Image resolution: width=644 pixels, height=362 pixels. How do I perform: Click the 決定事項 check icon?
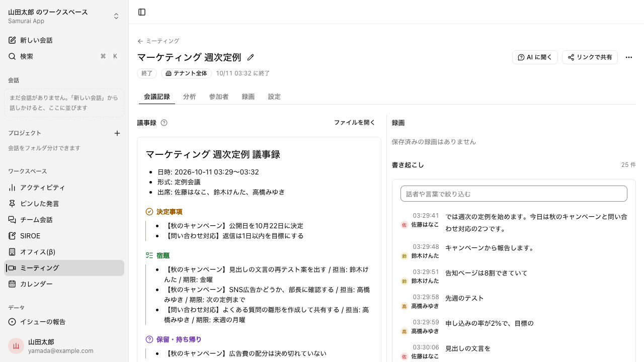(x=149, y=212)
